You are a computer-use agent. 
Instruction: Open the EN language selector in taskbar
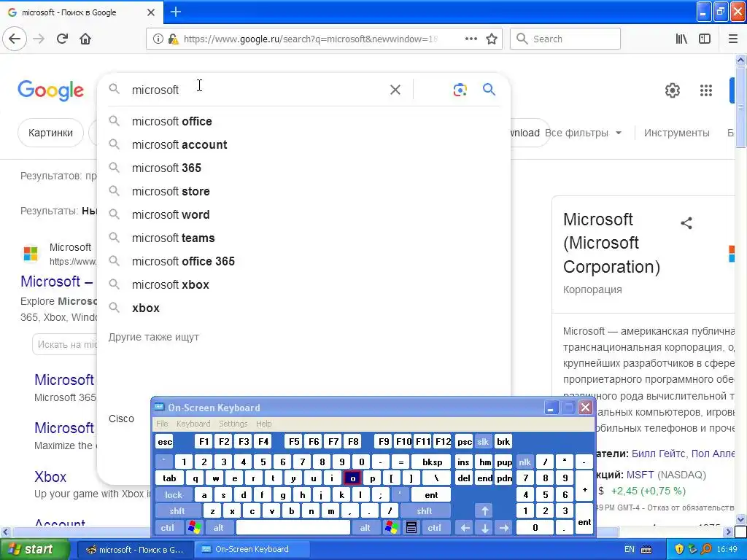click(629, 549)
